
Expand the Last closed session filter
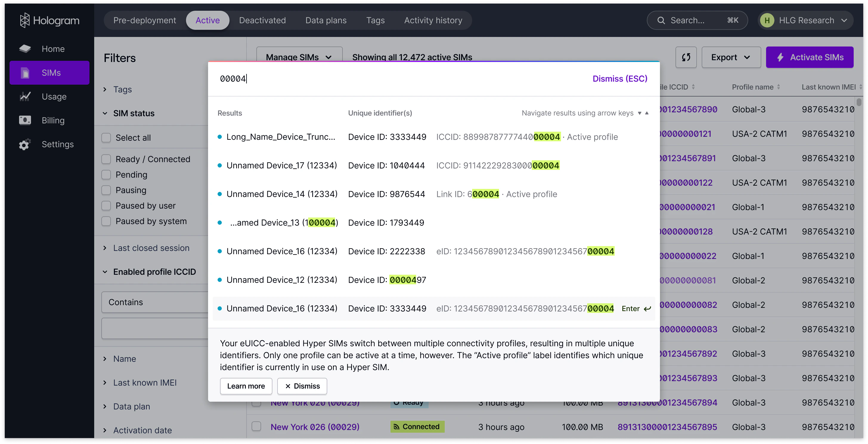[x=151, y=248]
